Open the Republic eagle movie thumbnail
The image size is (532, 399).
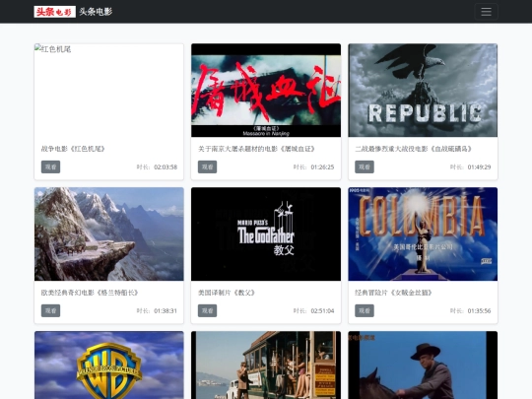tap(423, 91)
